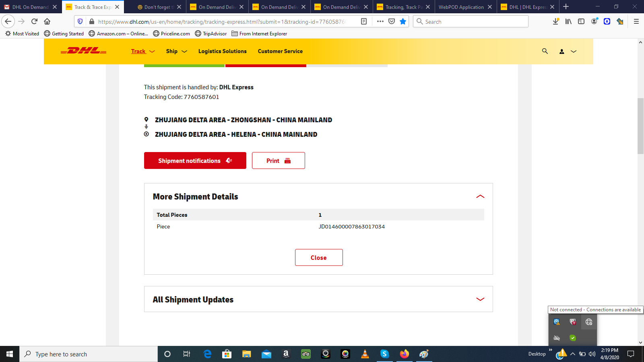Open the Mail app on taskbar
Viewport: 644px width, 362px height.
pos(266,354)
